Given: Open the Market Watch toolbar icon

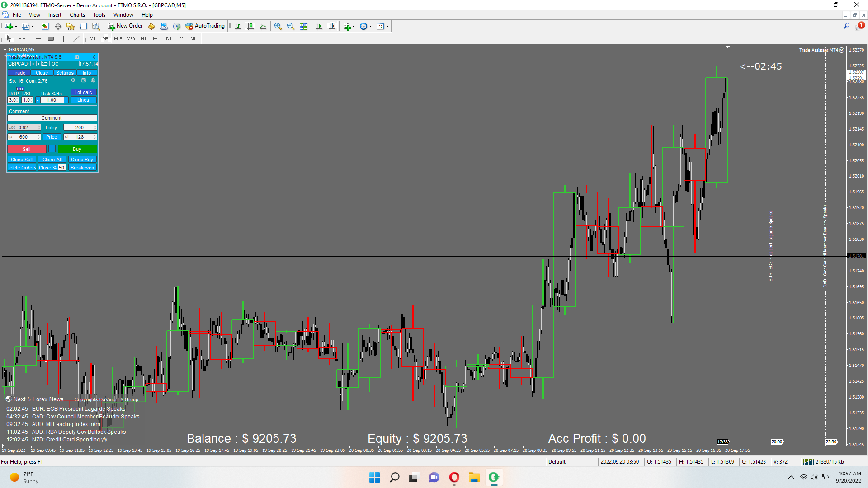Looking at the screenshot, I should coord(45,26).
